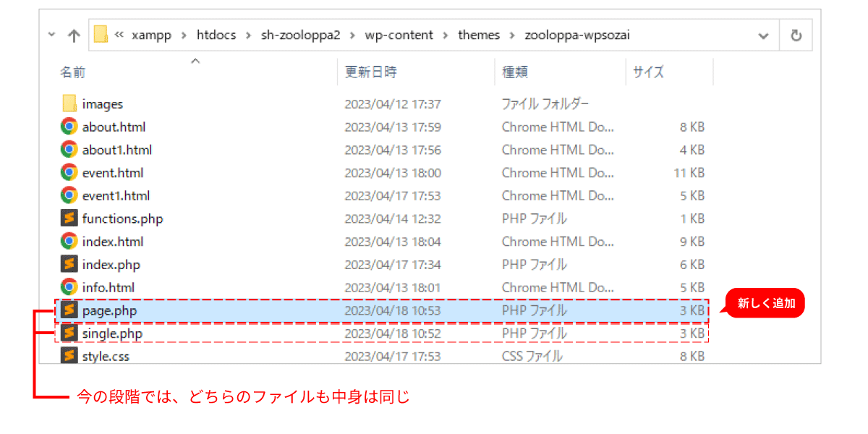Click the Chrome icon of event1.html
Viewport: 868px width, 434px height.
(x=69, y=195)
